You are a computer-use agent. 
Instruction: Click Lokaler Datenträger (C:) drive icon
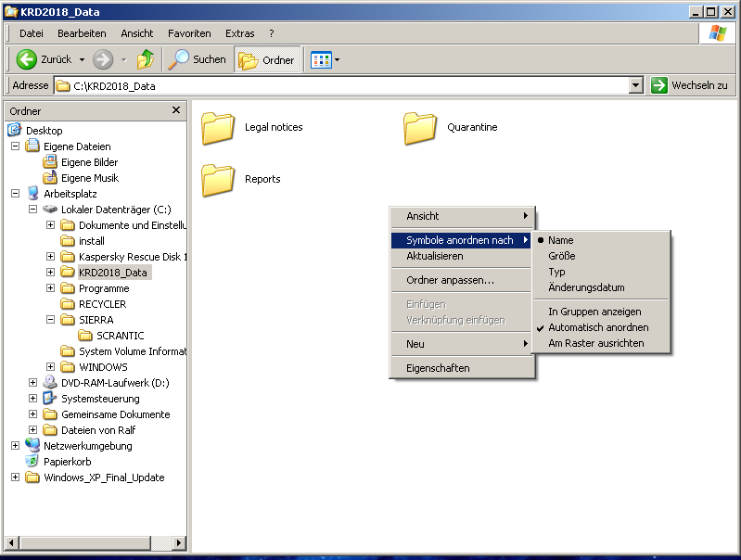(x=50, y=209)
